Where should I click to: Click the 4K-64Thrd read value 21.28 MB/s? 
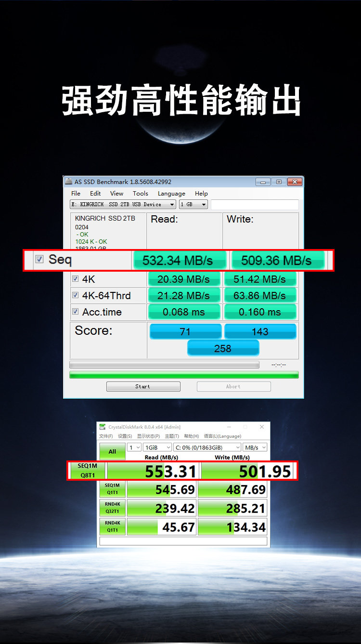(184, 295)
